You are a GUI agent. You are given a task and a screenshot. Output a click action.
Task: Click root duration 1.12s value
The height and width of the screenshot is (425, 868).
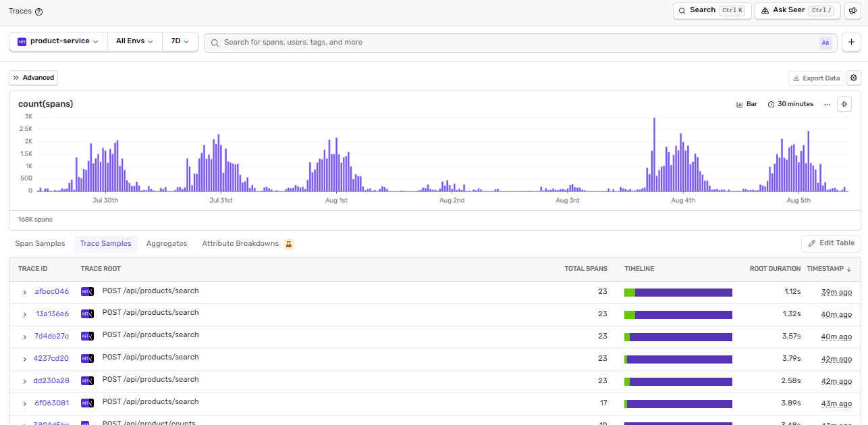792,292
